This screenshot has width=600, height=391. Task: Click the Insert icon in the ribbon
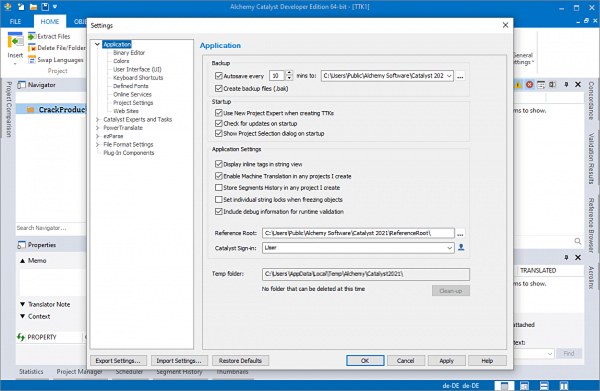[x=15, y=40]
